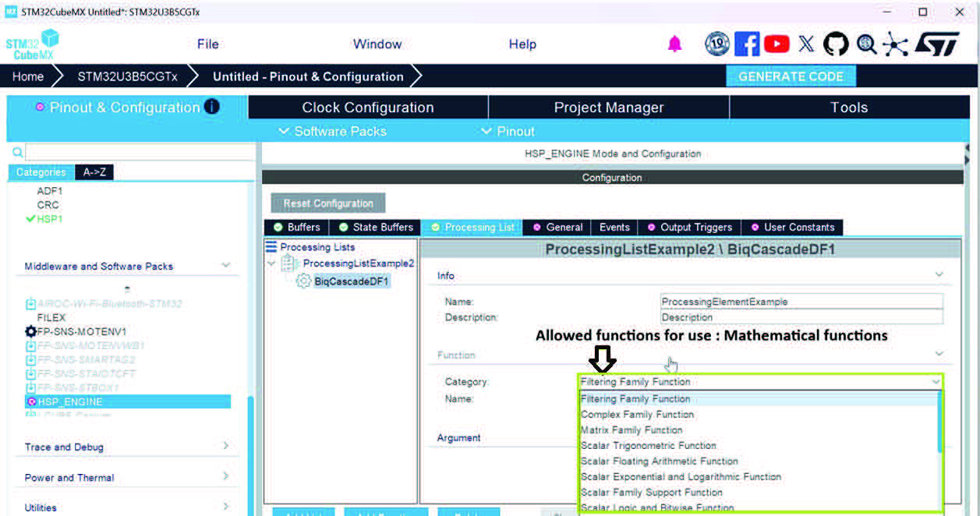The height and width of the screenshot is (516, 980).
Task: Click Untitled - Pinout & Configuration breadcrumb
Action: coord(308,76)
